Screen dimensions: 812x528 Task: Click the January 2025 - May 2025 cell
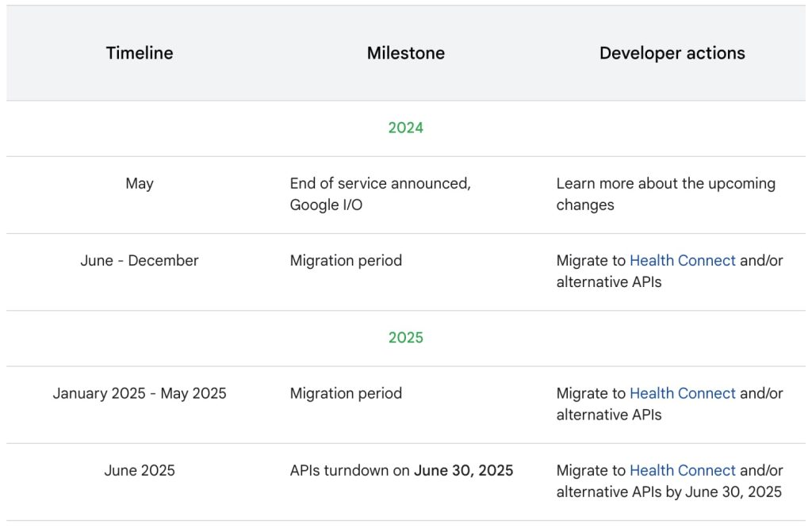point(140,394)
